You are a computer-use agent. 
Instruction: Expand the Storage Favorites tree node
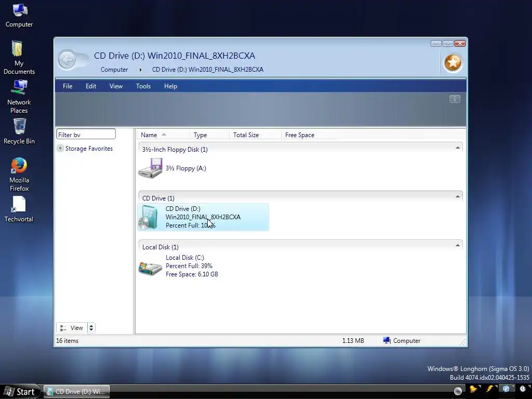click(x=60, y=148)
